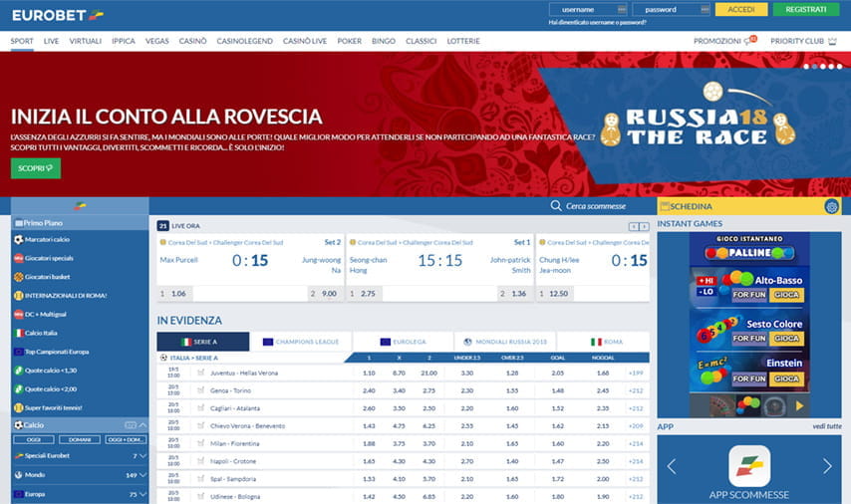851x504 pixels.
Task: Select odds 2.75 for Seong-chan Hong
Action: pyautogui.click(x=364, y=294)
